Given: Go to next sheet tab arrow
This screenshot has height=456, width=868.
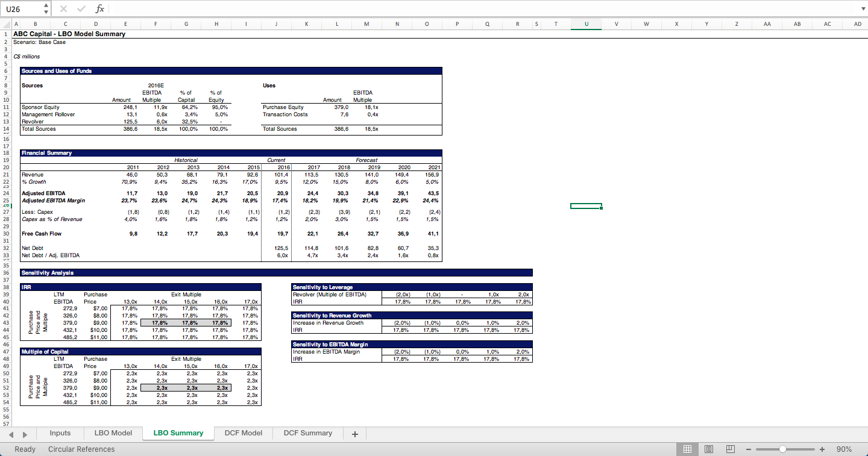Looking at the screenshot, I should (x=25, y=434).
